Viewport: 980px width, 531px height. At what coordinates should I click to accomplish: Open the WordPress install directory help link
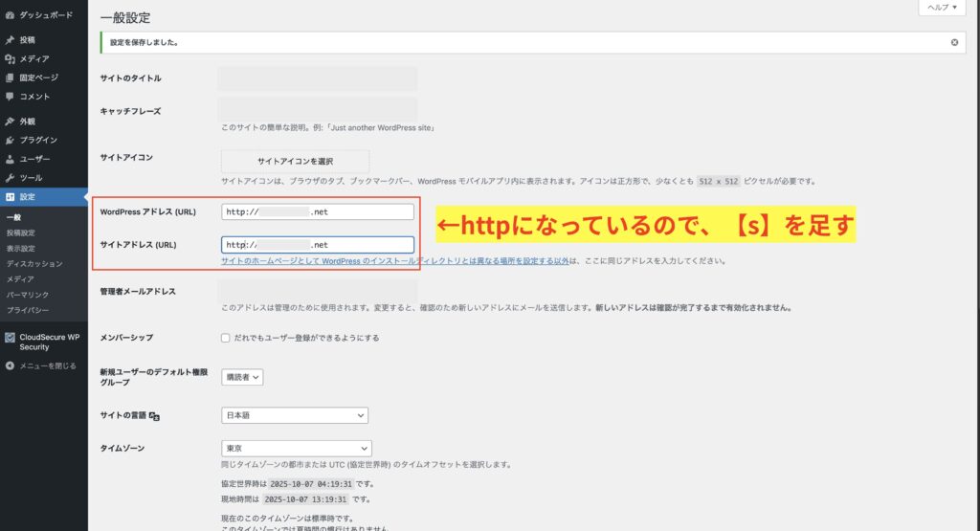coord(396,260)
